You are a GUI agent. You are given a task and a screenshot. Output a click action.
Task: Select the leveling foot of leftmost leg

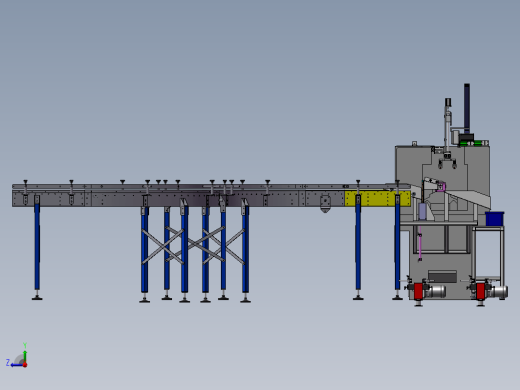click(x=37, y=296)
